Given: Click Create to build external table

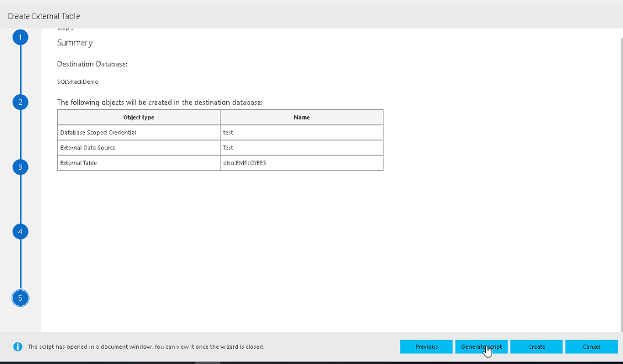Looking at the screenshot, I should pos(536,347).
